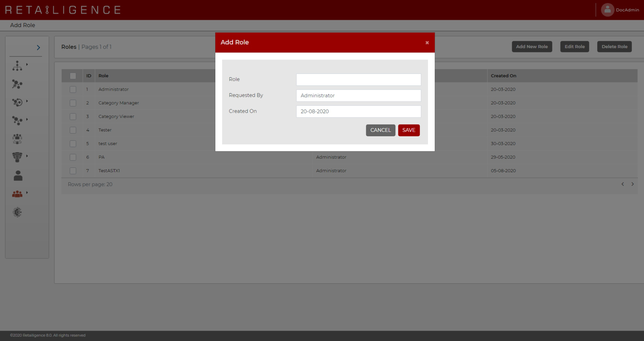Screen dimensions: 644x341
Task: Open the plain bubble cluster sidebar icon
Action: 17,120
